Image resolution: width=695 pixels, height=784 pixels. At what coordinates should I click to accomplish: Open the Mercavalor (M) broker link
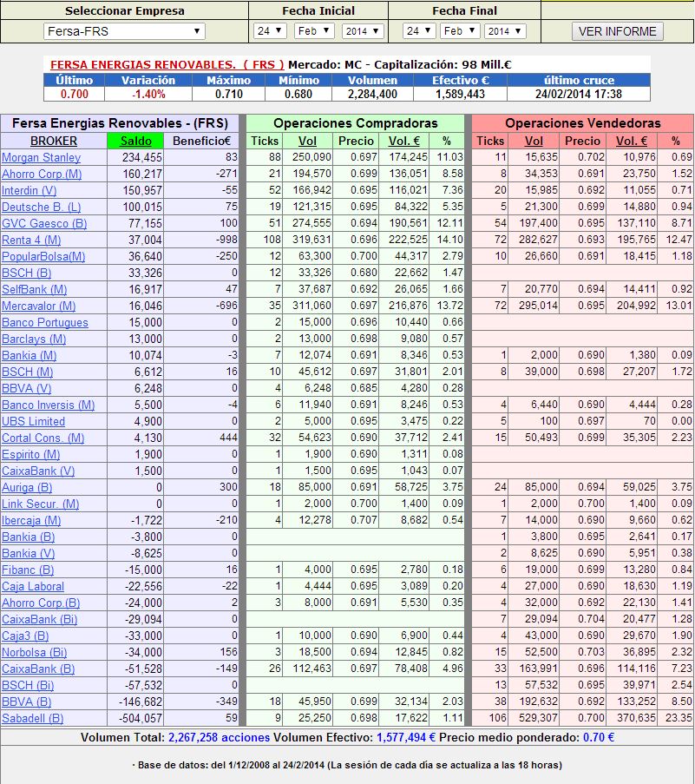click(38, 306)
